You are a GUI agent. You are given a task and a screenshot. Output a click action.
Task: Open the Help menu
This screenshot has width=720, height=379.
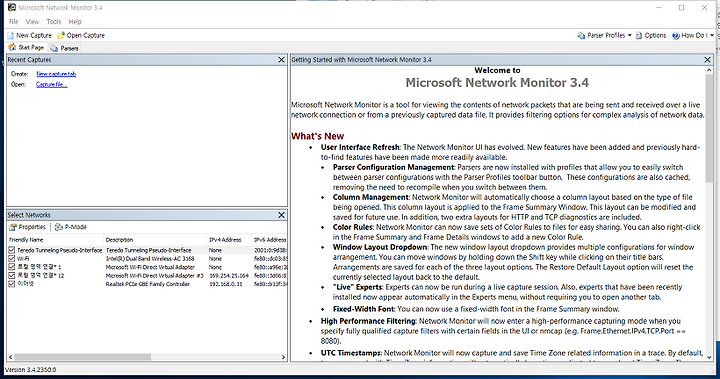point(75,22)
